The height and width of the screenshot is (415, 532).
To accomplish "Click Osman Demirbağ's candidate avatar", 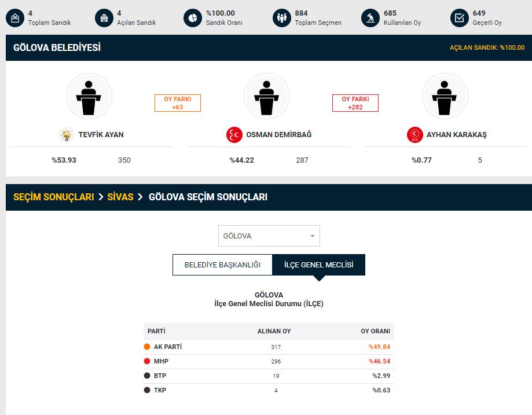I will coord(266,96).
